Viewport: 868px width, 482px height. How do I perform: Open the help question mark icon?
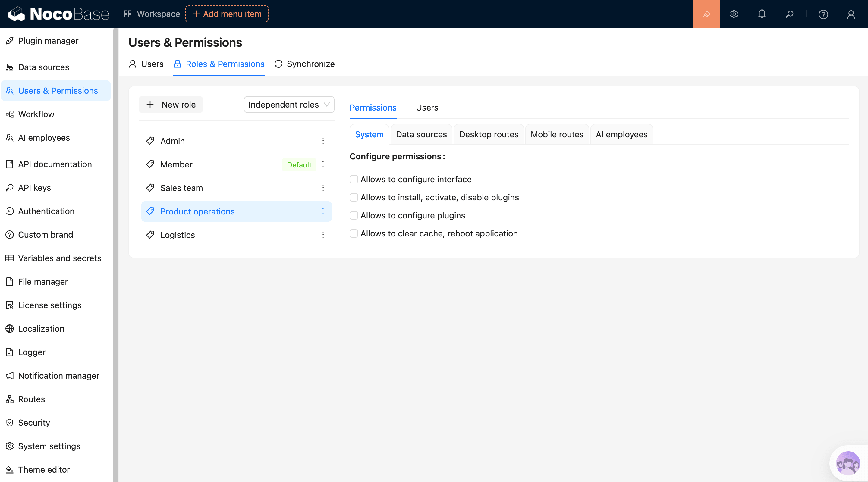(x=823, y=14)
